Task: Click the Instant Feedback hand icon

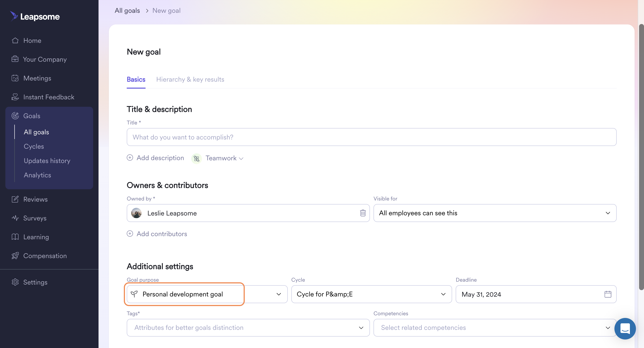Action: click(15, 97)
